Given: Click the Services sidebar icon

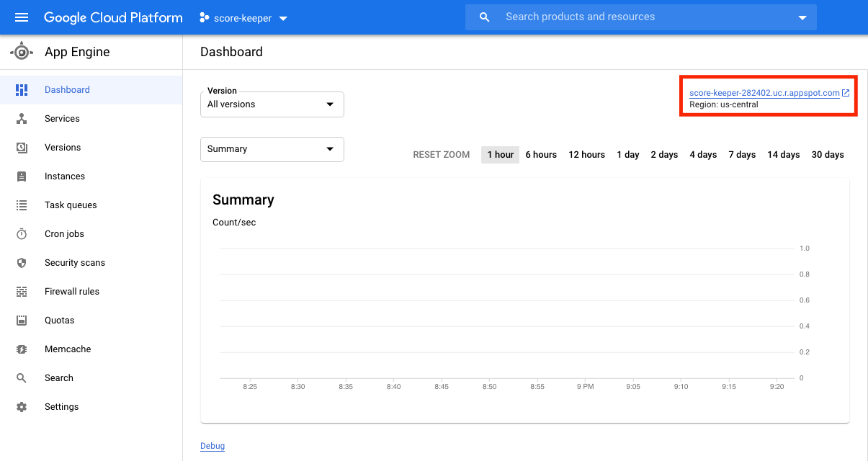Looking at the screenshot, I should (x=22, y=119).
